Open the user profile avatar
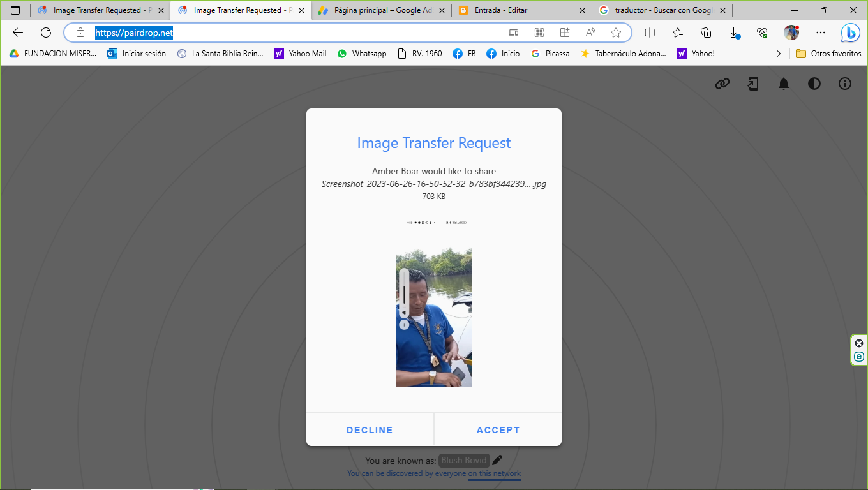 (791, 33)
